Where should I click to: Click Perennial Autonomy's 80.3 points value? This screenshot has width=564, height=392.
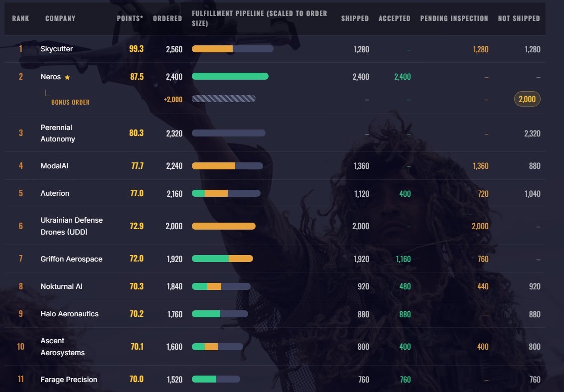coord(137,133)
